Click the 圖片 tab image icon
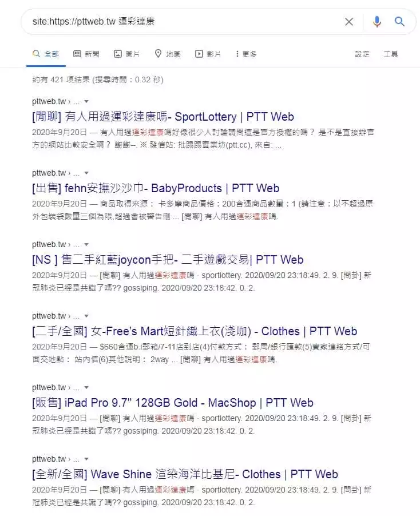Image resolution: width=420 pixels, height=516 pixels. (118, 54)
